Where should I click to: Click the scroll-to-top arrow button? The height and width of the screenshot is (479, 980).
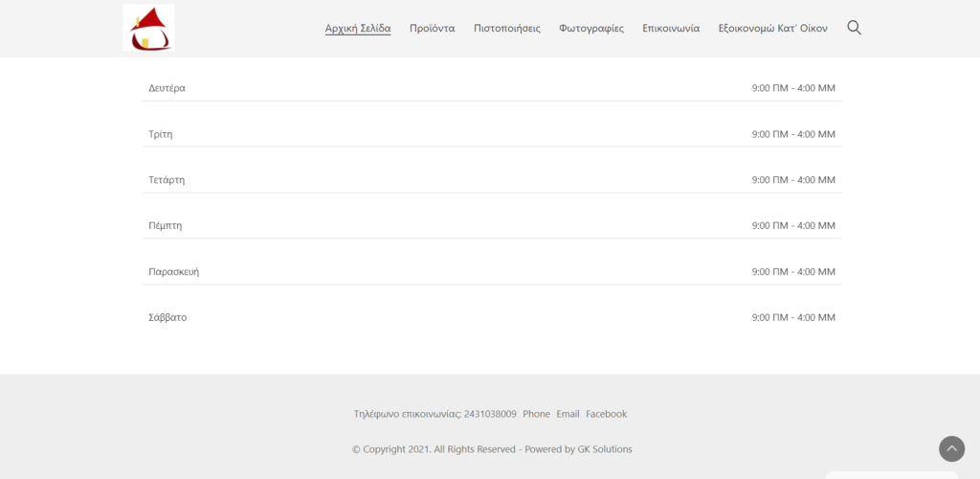(x=951, y=448)
